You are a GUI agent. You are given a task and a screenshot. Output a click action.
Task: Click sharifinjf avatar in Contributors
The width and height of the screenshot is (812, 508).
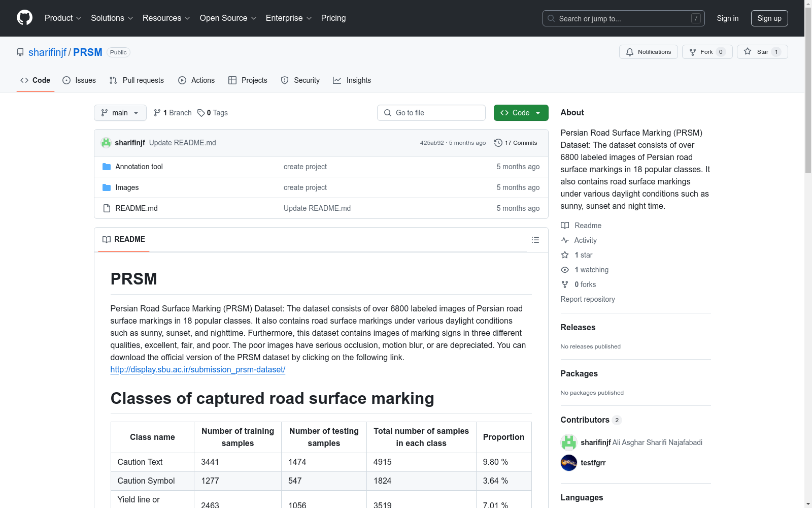569,442
